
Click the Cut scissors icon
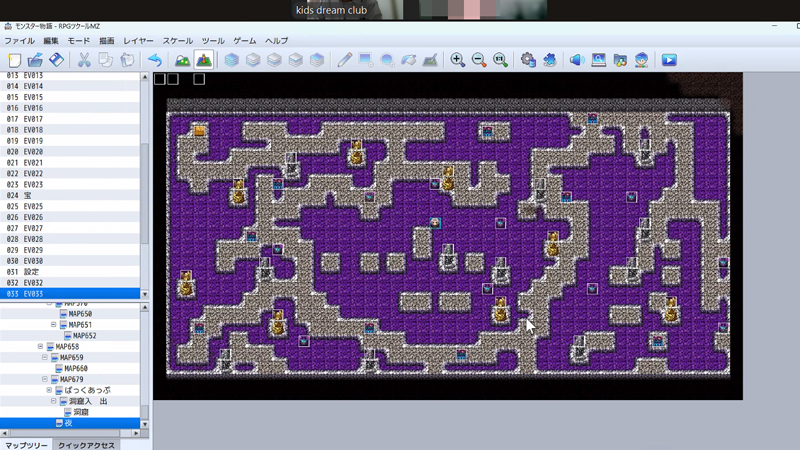(x=84, y=60)
